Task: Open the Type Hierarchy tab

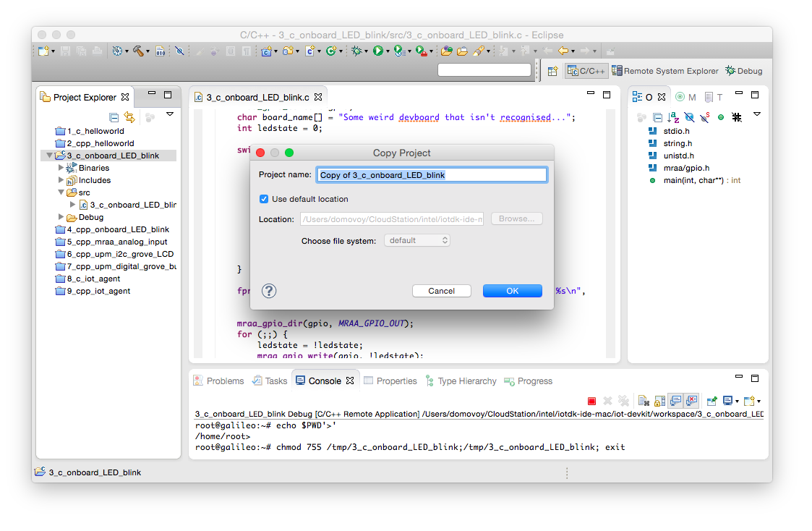Action: coord(461,381)
